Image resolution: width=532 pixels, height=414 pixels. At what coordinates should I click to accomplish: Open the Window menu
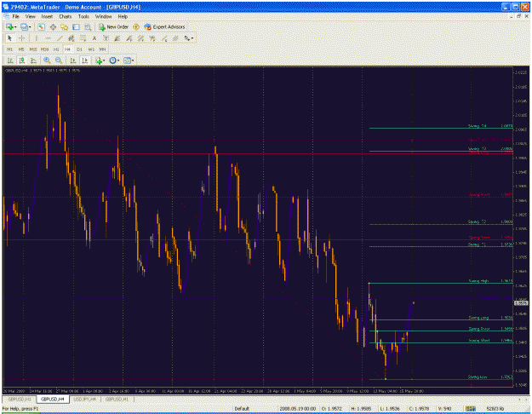click(x=103, y=16)
